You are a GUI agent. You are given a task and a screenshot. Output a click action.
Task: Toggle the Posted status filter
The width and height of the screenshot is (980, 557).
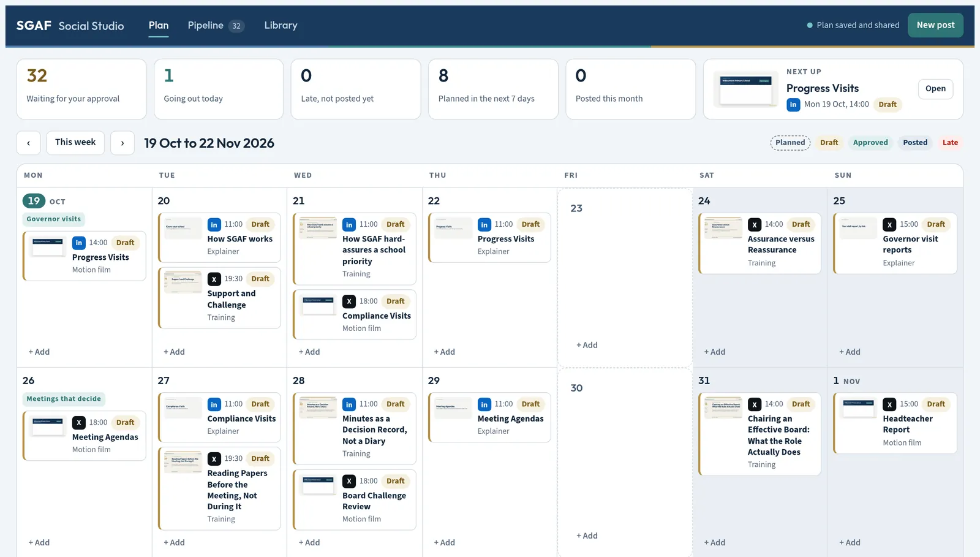click(x=915, y=143)
